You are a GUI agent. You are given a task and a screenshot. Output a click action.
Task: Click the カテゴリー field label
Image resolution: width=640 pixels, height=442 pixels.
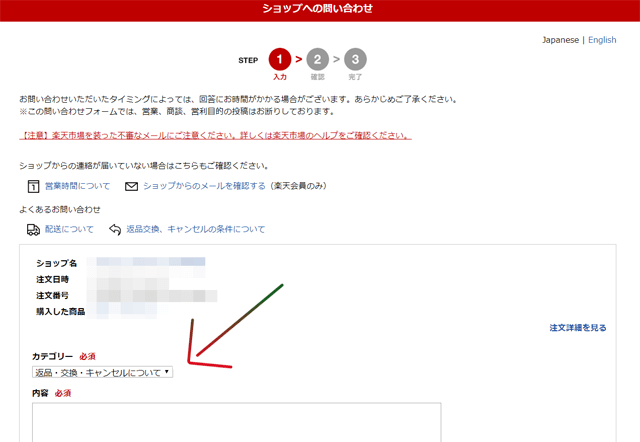click(x=53, y=357)
